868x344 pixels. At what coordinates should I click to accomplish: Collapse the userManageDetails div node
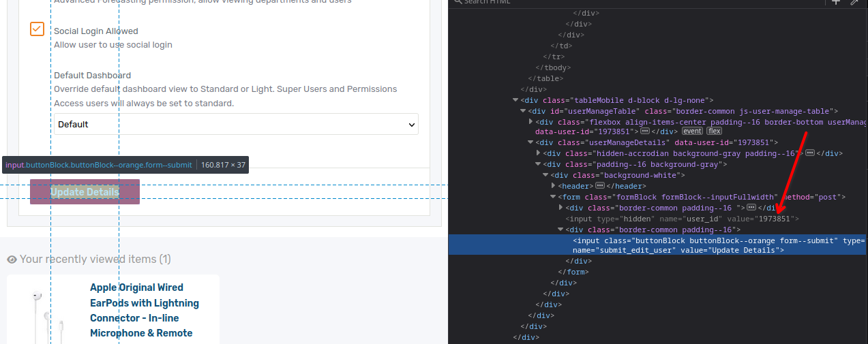(530, 143)
